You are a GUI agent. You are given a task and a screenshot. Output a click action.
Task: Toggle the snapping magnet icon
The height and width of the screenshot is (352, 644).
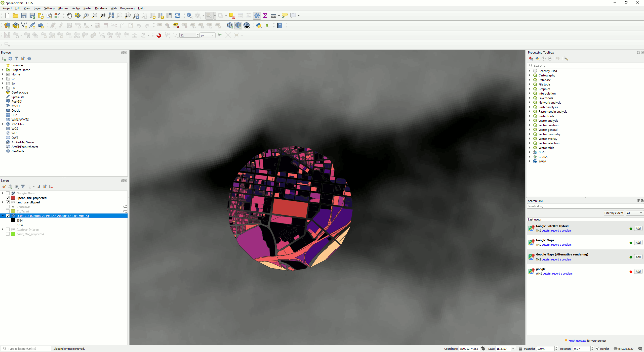point(158,35)
